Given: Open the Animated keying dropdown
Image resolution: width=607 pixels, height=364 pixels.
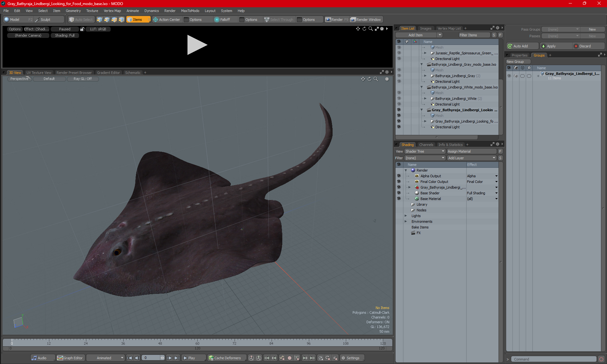Looking at the screenshot, I should pos(106,358).
